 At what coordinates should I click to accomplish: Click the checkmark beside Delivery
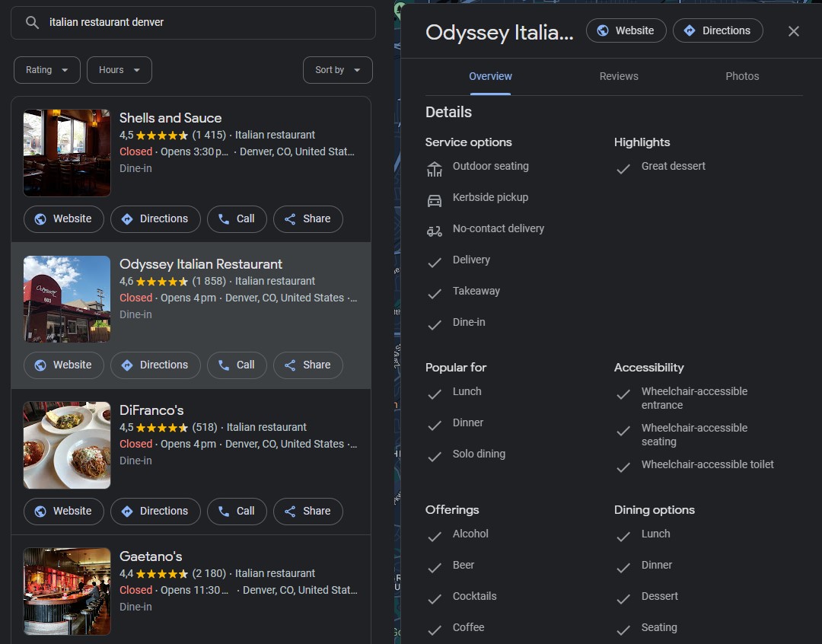click(x=435, y=263)
